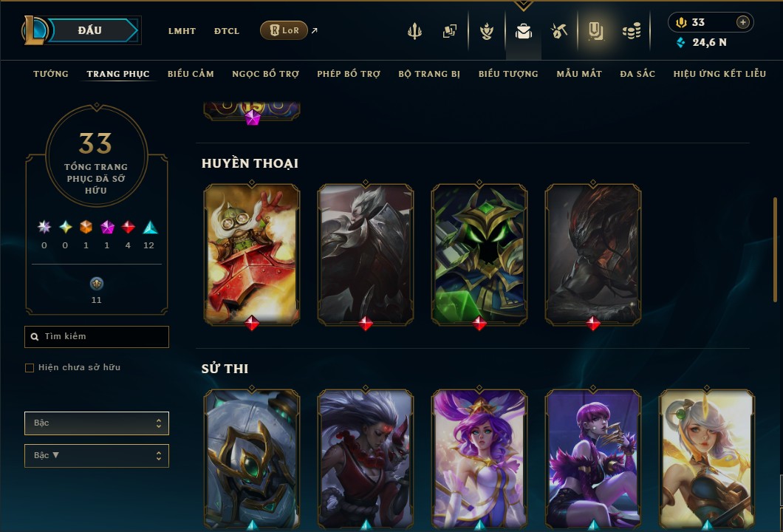Open the Loot hammer icon
783x532 pixels.
[558, 32]
